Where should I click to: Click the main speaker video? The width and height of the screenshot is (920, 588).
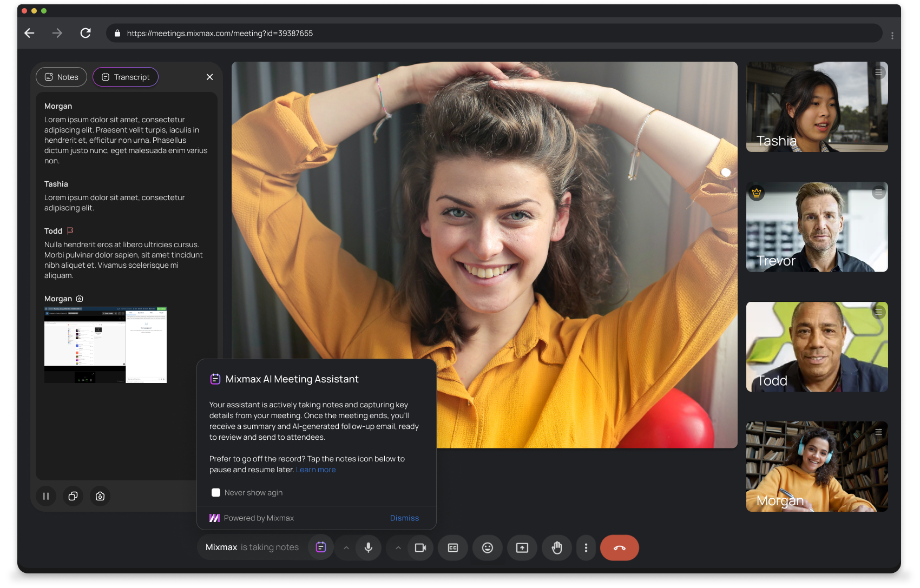pyautogui.click(x=484, y=255)
